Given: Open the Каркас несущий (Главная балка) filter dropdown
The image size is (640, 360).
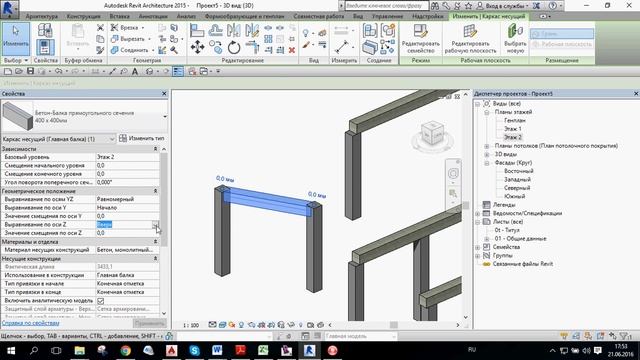Looking at the screenshot, I should [112, 139].
